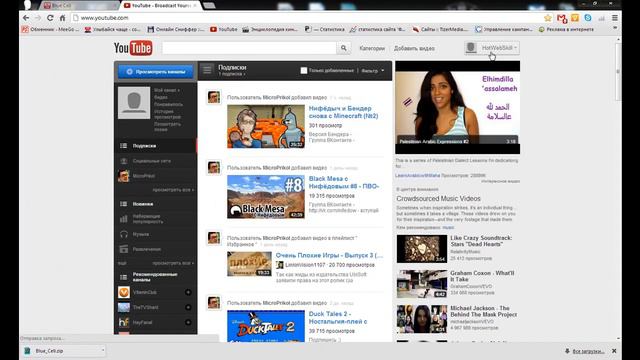Click 'Graham Coxon - What'll It Take' title

coord(482,276)
